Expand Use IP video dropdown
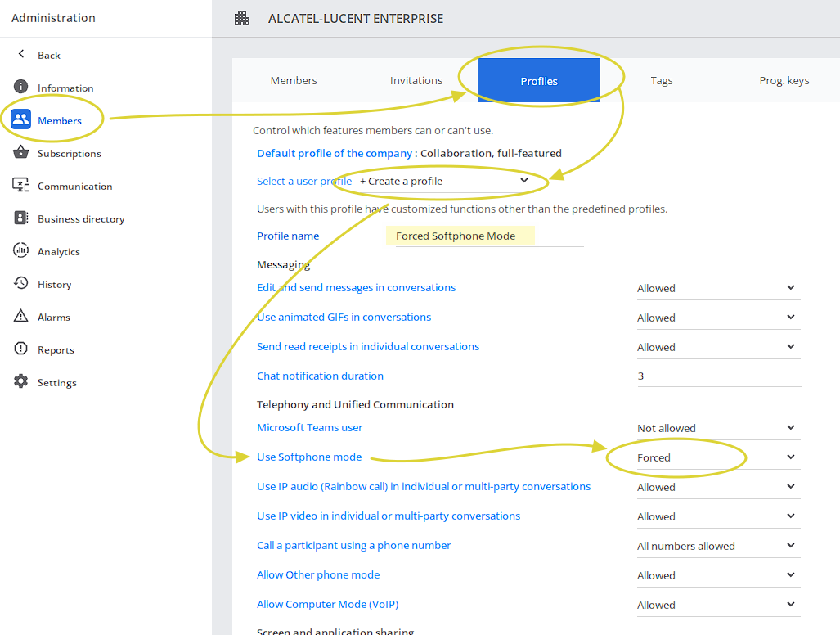 [x=718, y=516]
